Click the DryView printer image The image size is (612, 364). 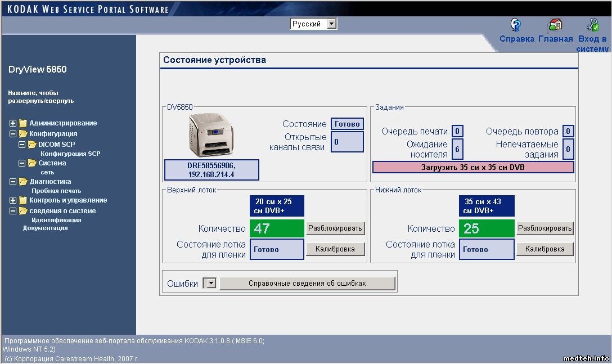pyautogui.click(x=211, y=135)
